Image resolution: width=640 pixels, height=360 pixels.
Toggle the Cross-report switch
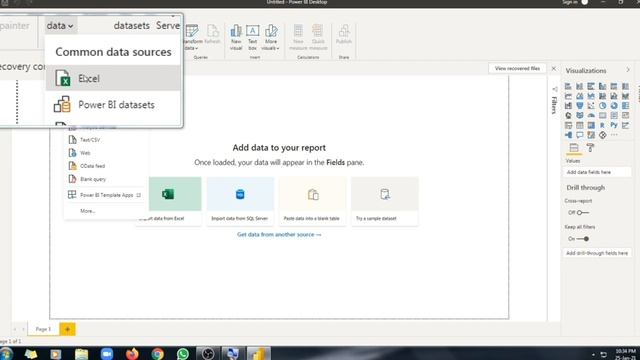pos(582,213)
